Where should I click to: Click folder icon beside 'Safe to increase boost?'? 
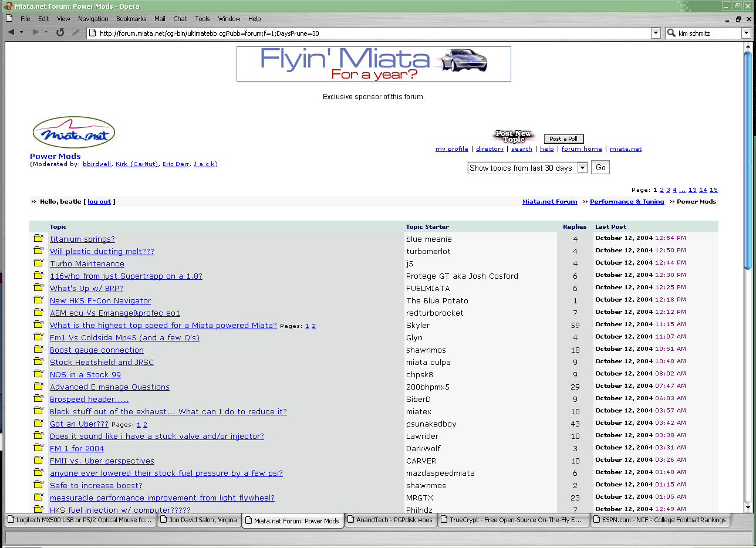pos(39,485)
